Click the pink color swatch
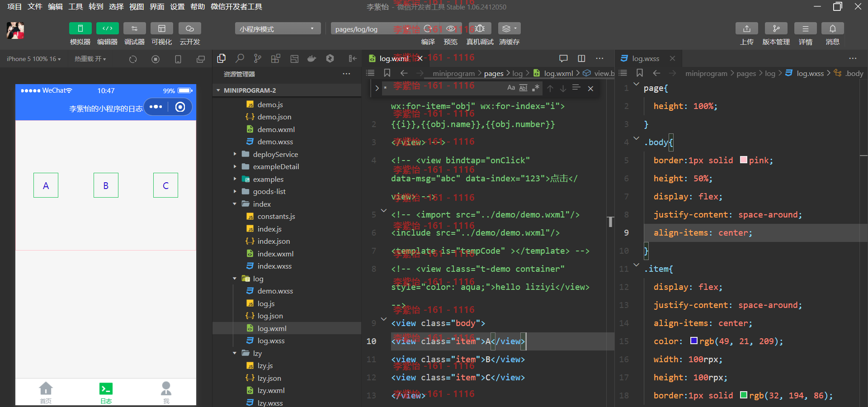 pos(743,160)
